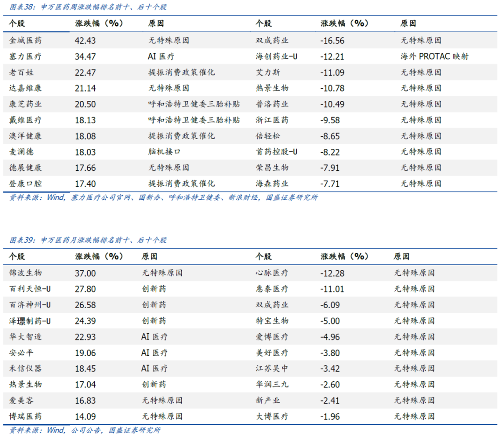Screen dimensions: 504x442
Task: Click the value 17.04
Action: 85,385
